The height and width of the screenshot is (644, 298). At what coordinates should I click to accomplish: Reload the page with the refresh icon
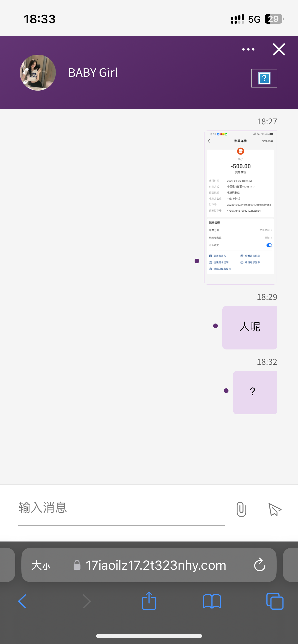pyautogui.click(x=260, y=565)
